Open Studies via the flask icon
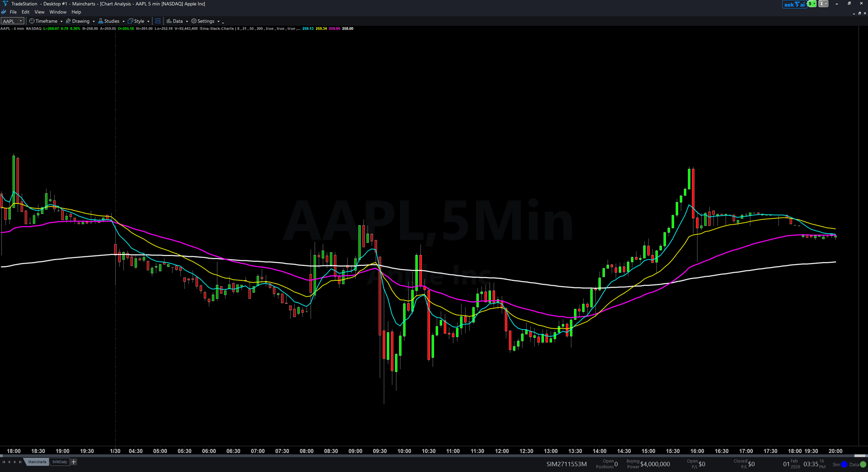 point(101,21)
